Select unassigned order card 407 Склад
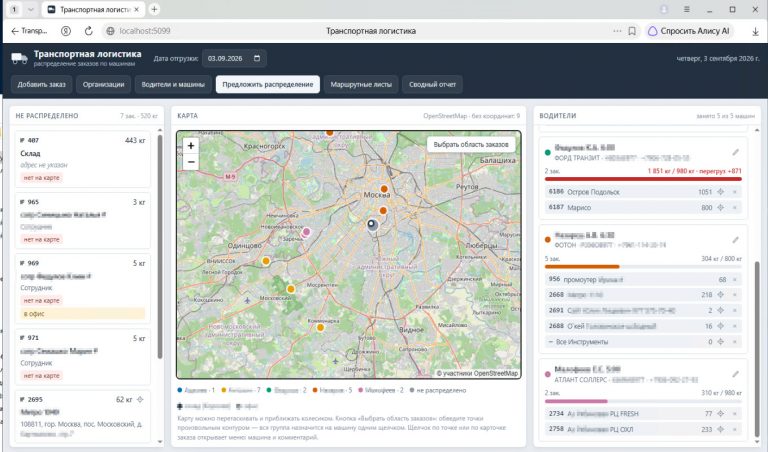The height and width of the screenshot is (452, 768). [82, 159]
